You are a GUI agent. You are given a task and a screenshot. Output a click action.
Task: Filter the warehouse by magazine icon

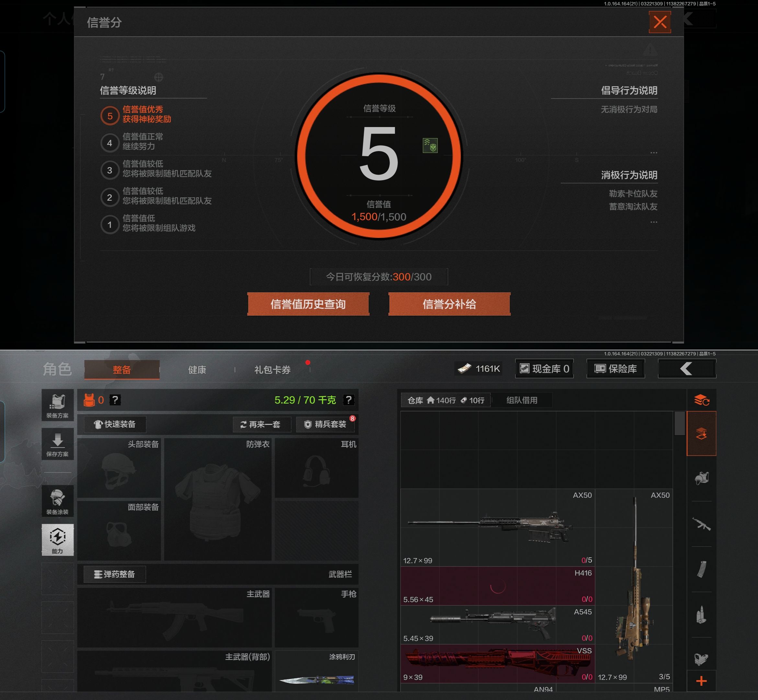pos(701,569)
